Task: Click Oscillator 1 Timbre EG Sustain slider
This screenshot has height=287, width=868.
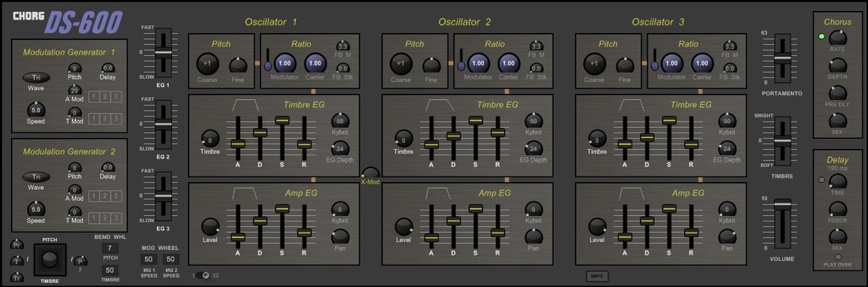Action: [x=282, y=120]
